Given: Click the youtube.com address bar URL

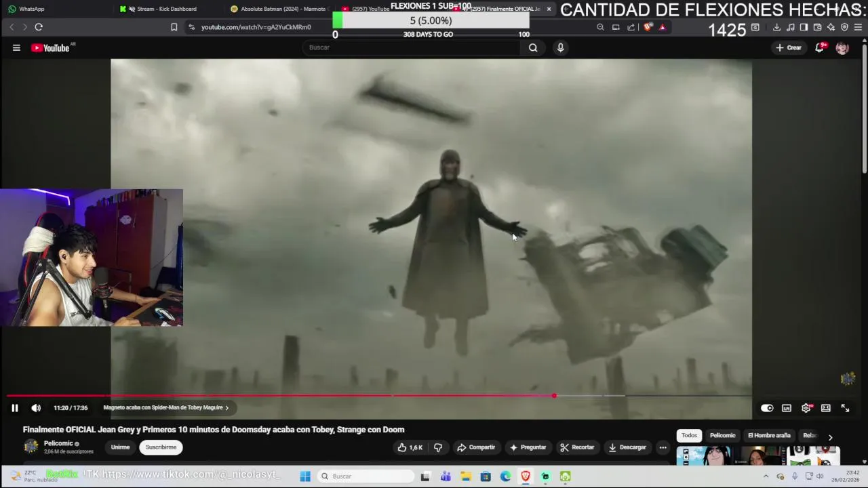Looking at the screenshot, I should (256, 27).
